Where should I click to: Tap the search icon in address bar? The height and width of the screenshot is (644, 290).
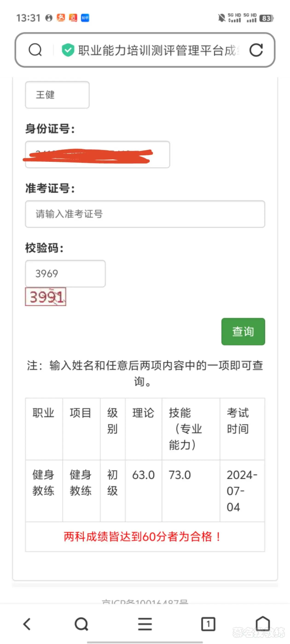click(x=35, y=50)
